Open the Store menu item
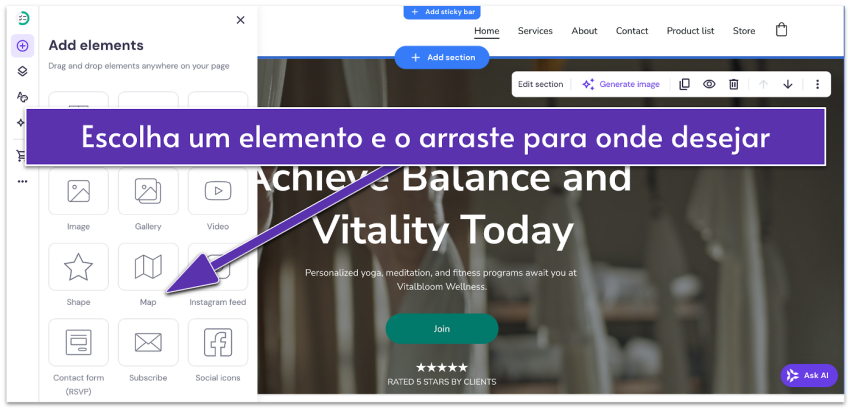This screenshot has height=409, width=850. click(744, 31)
